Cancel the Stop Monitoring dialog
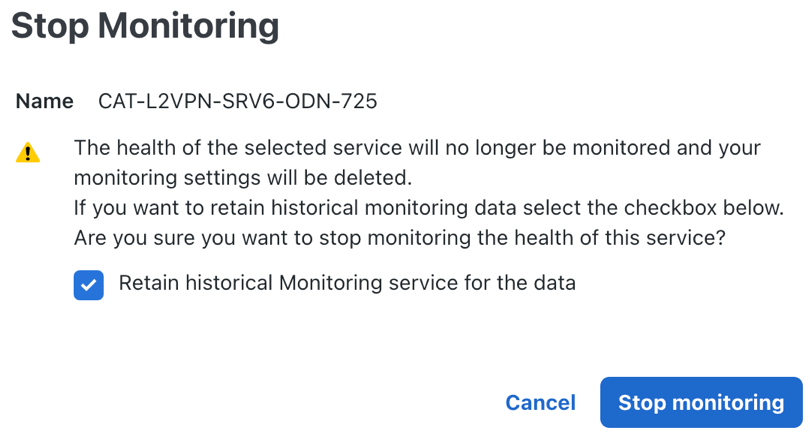Viewport: 810px width, 440px height. point(540,403)
